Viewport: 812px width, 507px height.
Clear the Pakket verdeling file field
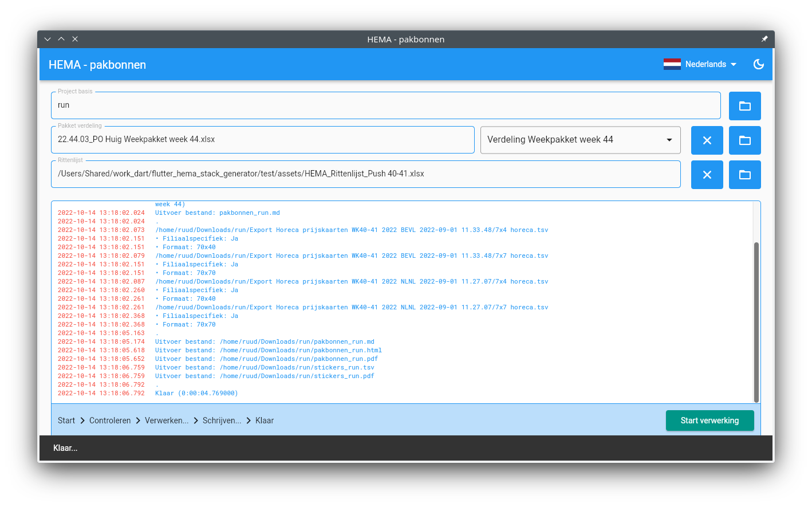tap(707, 140)
